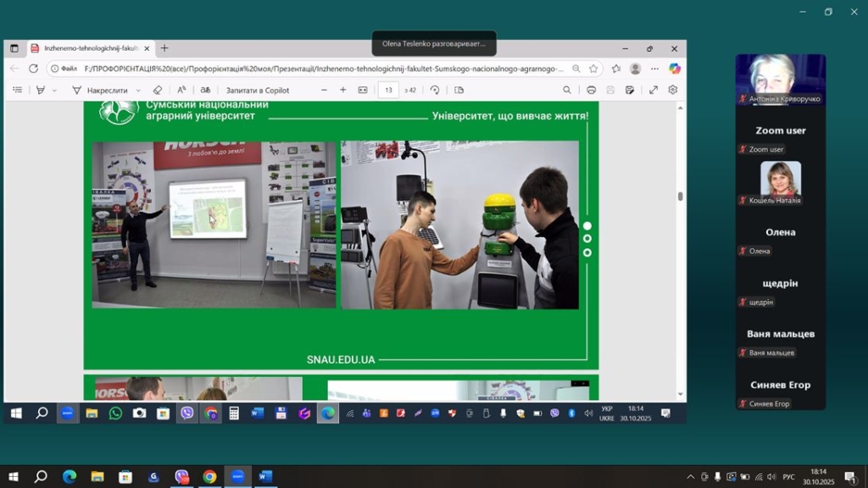Open Edge settings and more menu
The image size is (868, 488).
654,69
